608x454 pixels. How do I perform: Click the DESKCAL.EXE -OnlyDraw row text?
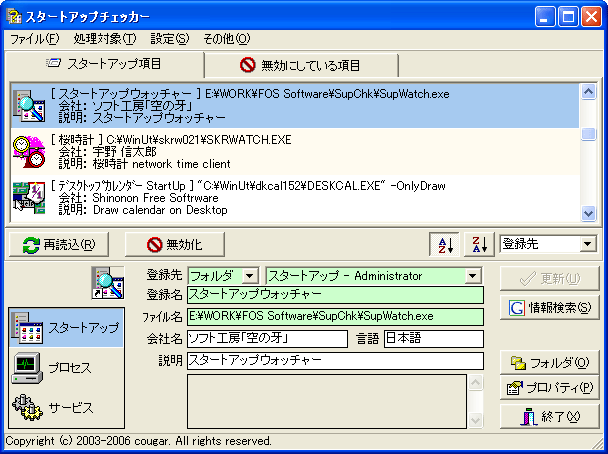(x=248, y=186)
